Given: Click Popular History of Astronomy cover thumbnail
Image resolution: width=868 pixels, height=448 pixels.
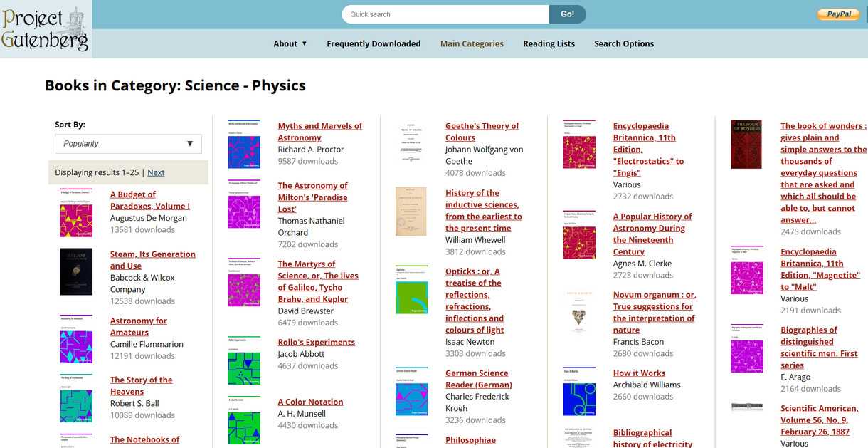Looking at the screenshot, I should click(579, 234).
